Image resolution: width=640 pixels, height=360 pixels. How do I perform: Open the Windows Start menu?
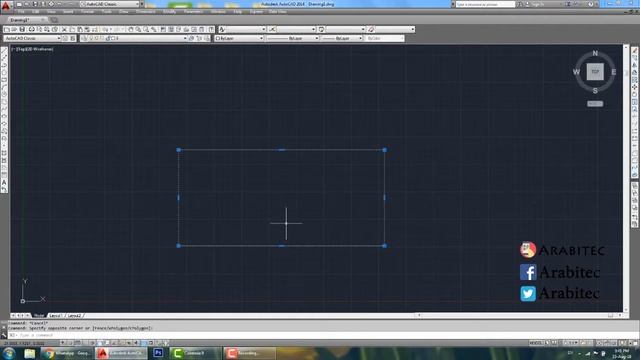pos(9,353)
